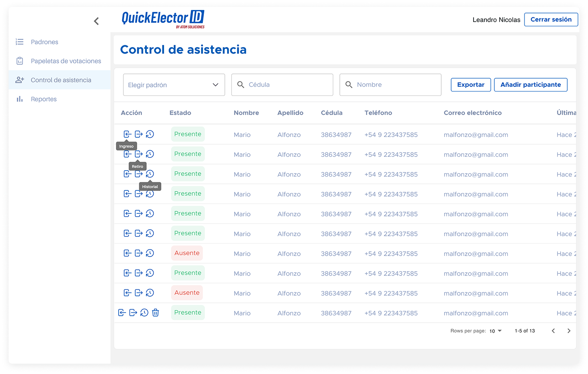
Task: Click the Exportar button
Action: (471, 85)
